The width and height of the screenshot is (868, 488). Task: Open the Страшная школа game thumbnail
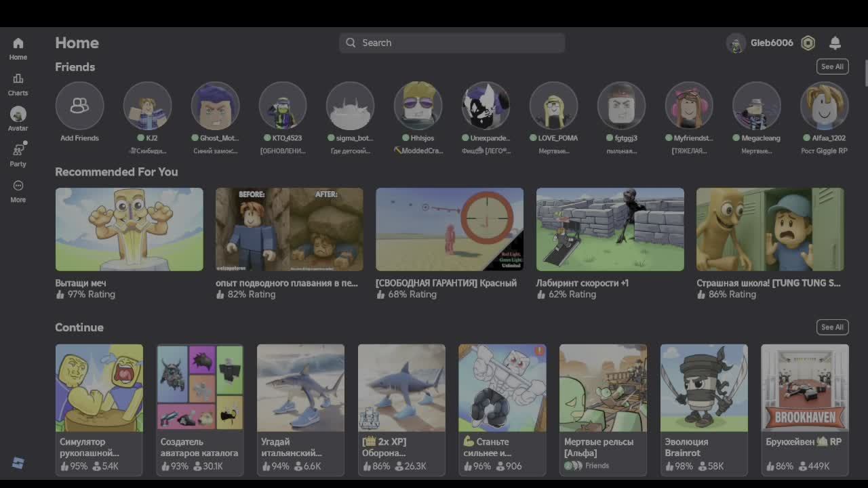coord(770,230)
